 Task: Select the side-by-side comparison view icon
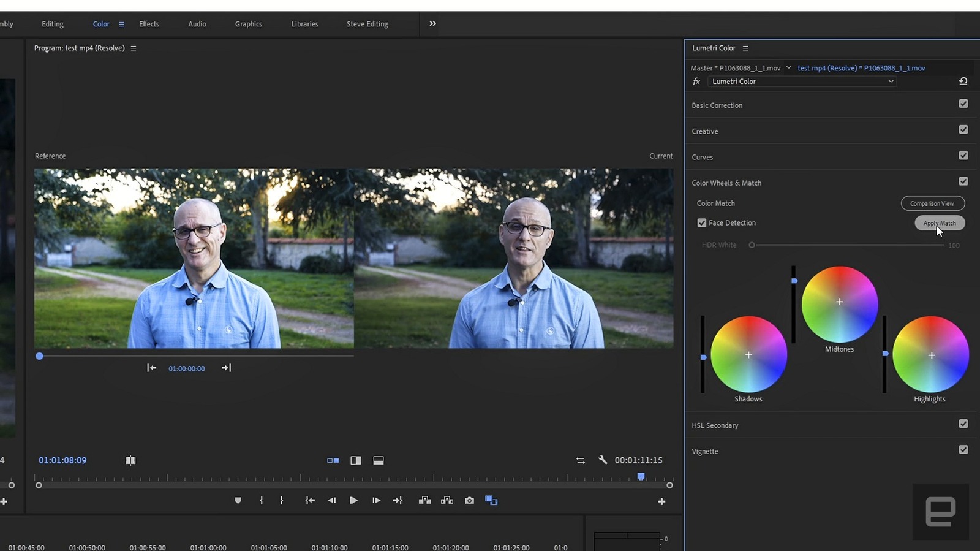tap(333, 460)
